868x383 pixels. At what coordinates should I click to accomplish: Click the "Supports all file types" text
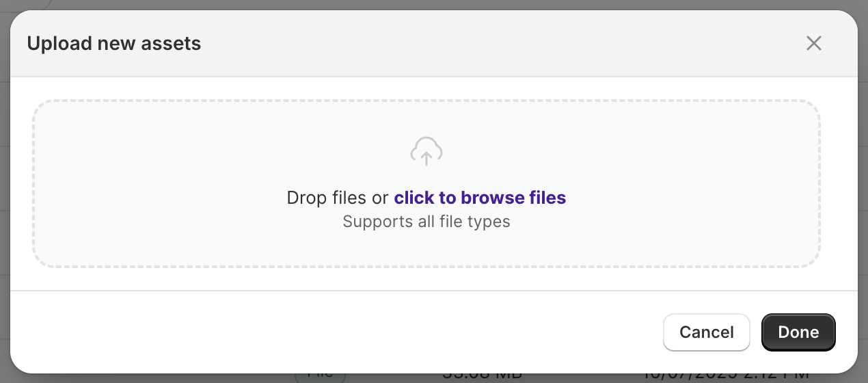pos(426,222)
